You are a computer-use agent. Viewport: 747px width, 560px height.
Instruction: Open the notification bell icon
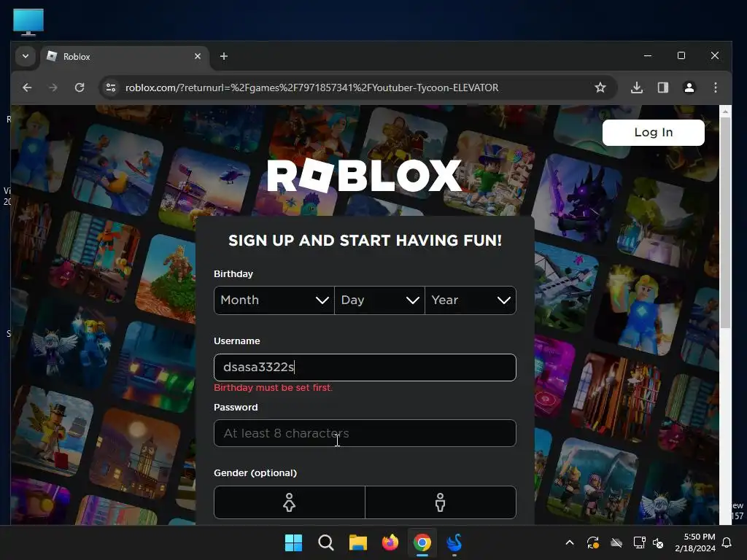(727, 542)
